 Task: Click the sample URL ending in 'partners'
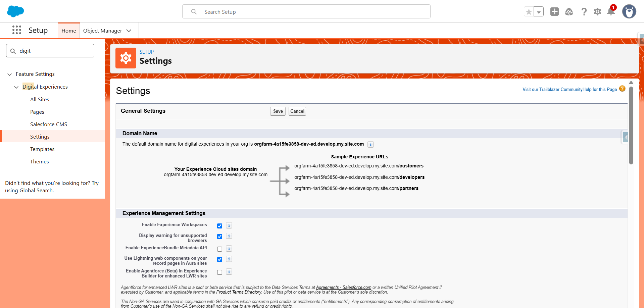coord(356,188)
